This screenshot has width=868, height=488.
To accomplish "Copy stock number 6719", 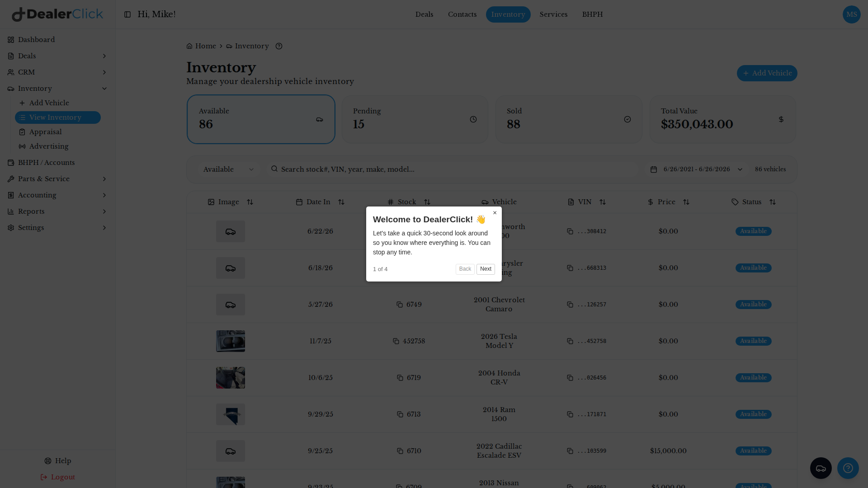I will point(400,378).
